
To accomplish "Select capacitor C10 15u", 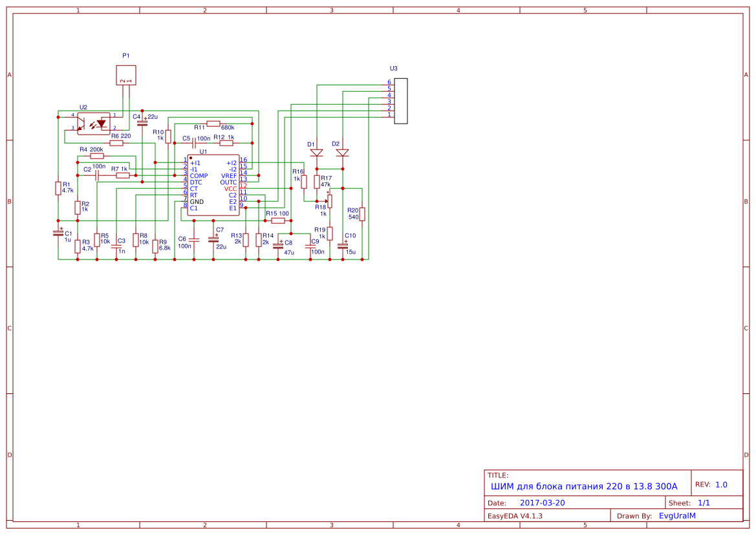I will tap(342, 246).
